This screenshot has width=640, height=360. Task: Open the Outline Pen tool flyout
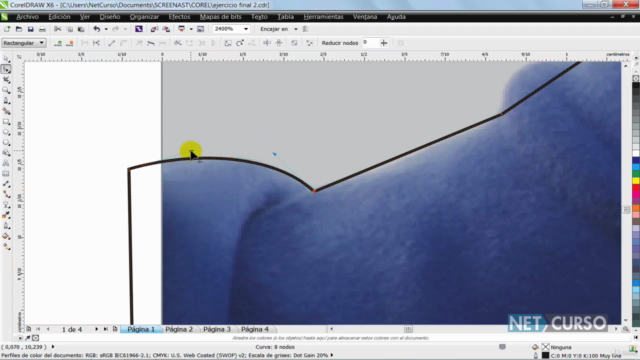pos(6,226)
